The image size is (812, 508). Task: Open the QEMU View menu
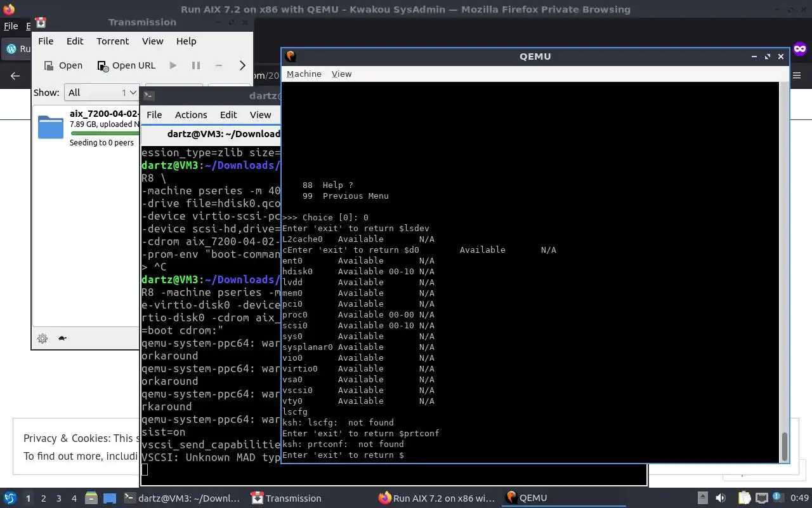(341, 74)
